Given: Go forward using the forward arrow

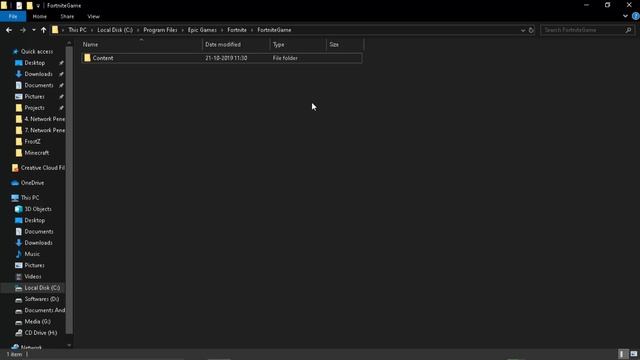Looking at the screenshot, I should coord(23,30).
